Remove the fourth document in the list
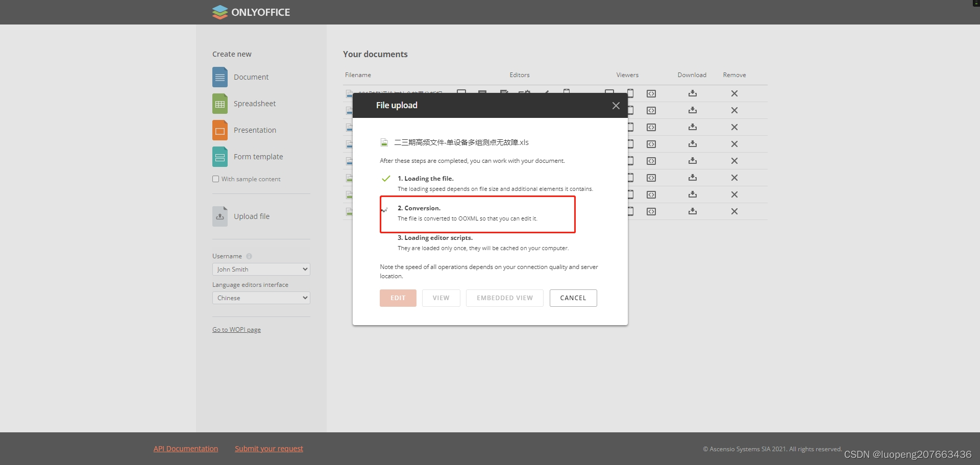This screenshot has height=465, width=980. (x=734, y=144)
